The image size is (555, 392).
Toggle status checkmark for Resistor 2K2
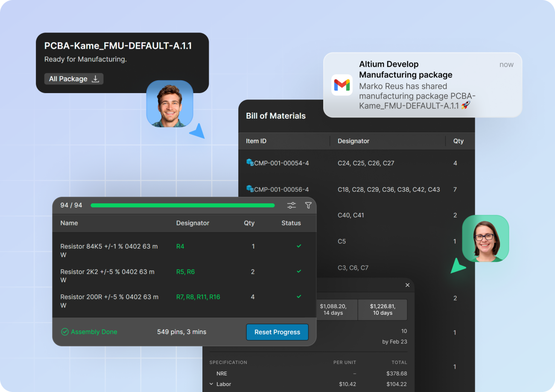[299, 271]
